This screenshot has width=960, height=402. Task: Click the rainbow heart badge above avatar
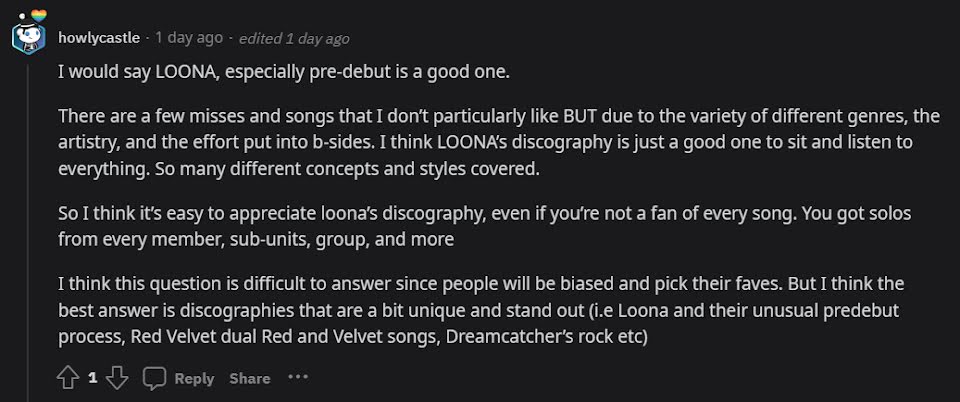(39, 16)
